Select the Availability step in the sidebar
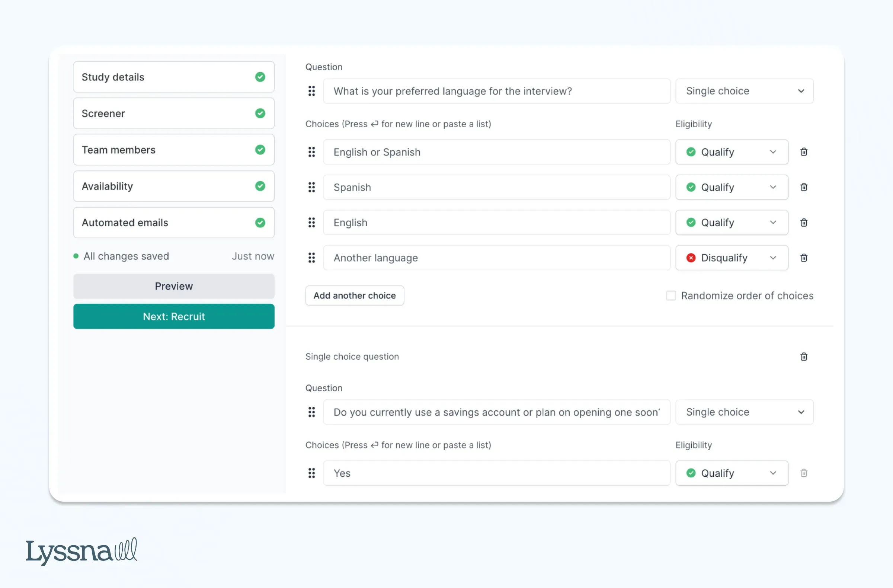 click(x=174, y=186)
